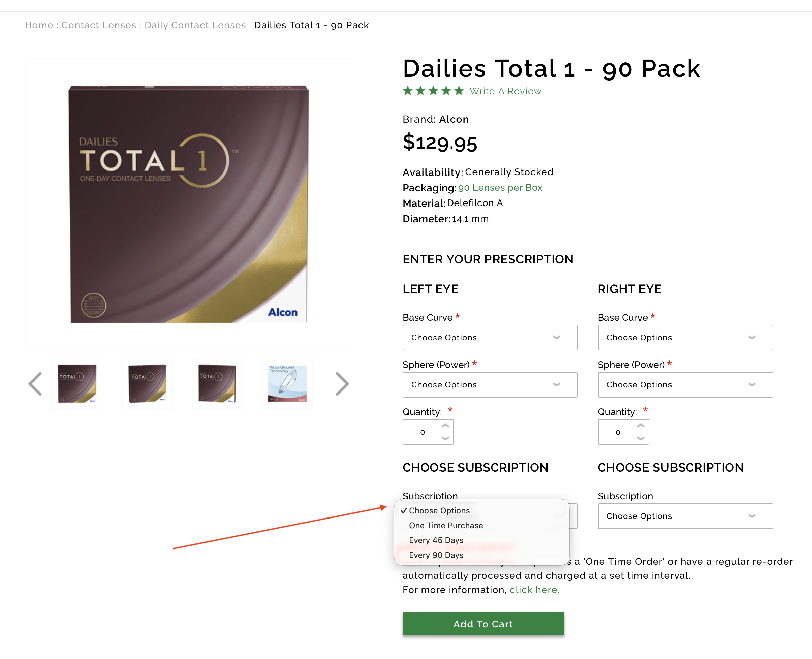Increase right eye quantity with up arrow
Screen dimensions: 812x659
point(641,426)
